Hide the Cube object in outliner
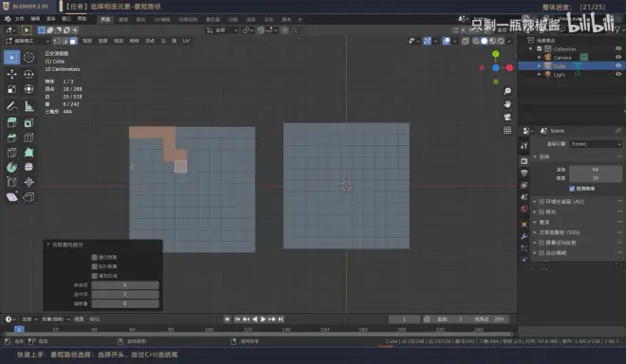The width and height of the screenshot is (626, 364). tap(618, 65)
